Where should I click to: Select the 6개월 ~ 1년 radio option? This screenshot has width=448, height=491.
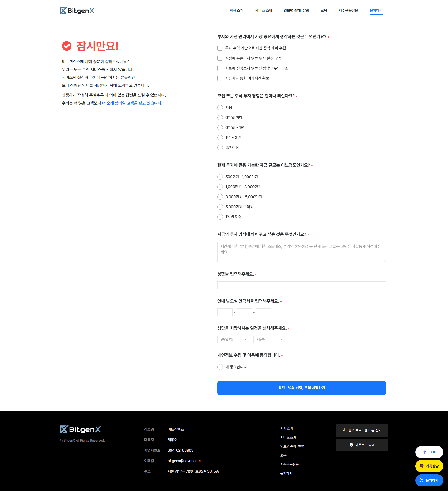tap(220, 128)
